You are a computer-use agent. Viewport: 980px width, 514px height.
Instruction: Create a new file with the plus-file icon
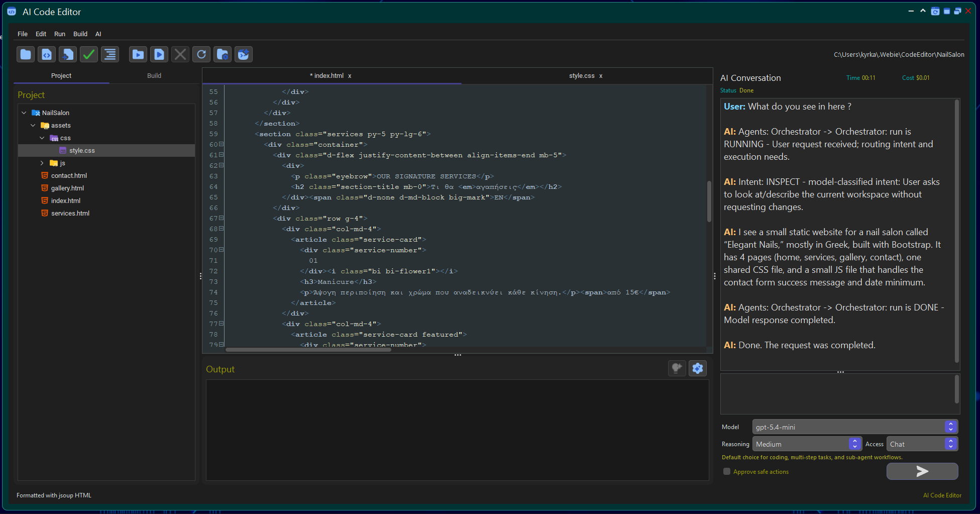click(68, 54)
